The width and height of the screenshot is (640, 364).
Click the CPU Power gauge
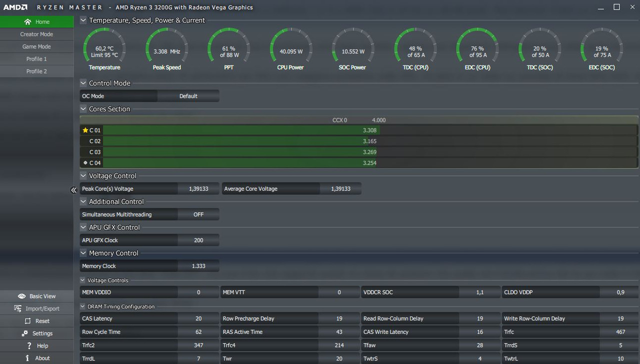tap(291, 49)
